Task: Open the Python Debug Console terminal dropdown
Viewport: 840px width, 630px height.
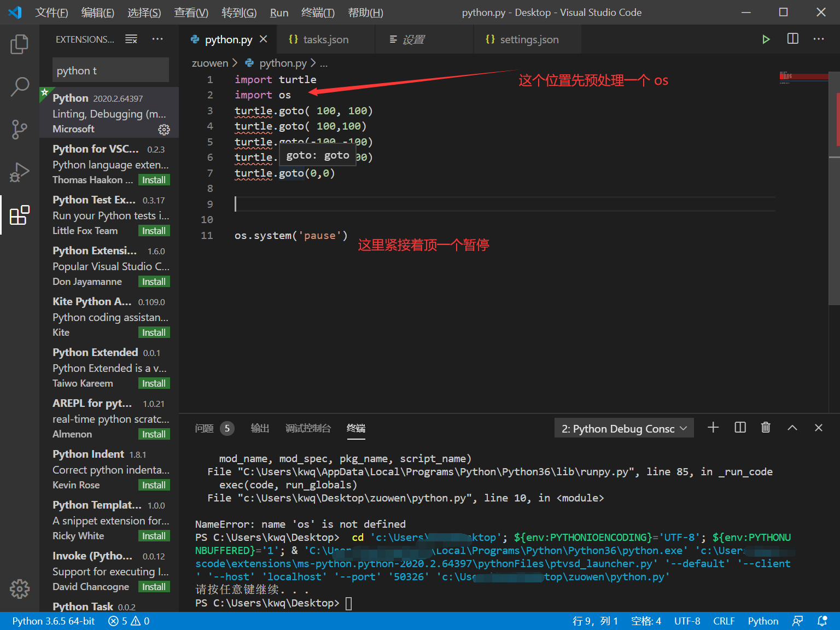Action: click(x=624, y=429)
